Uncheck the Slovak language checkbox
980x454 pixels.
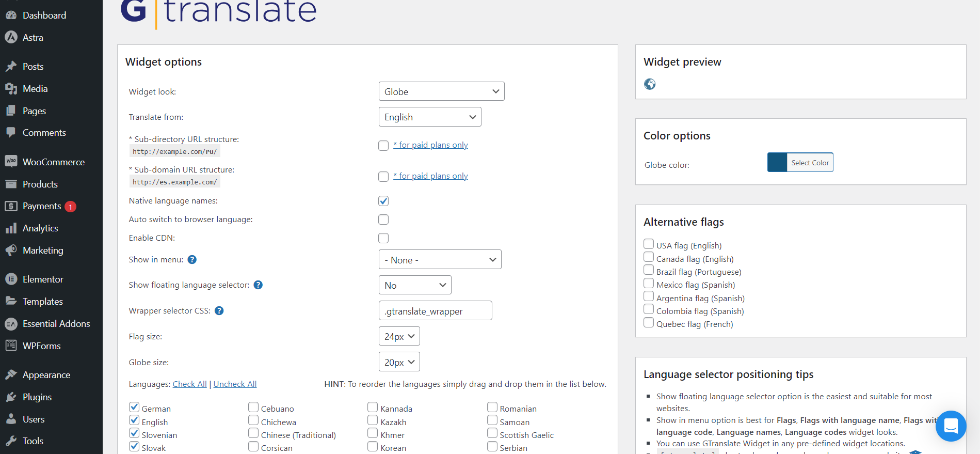[x=134, y=446]
